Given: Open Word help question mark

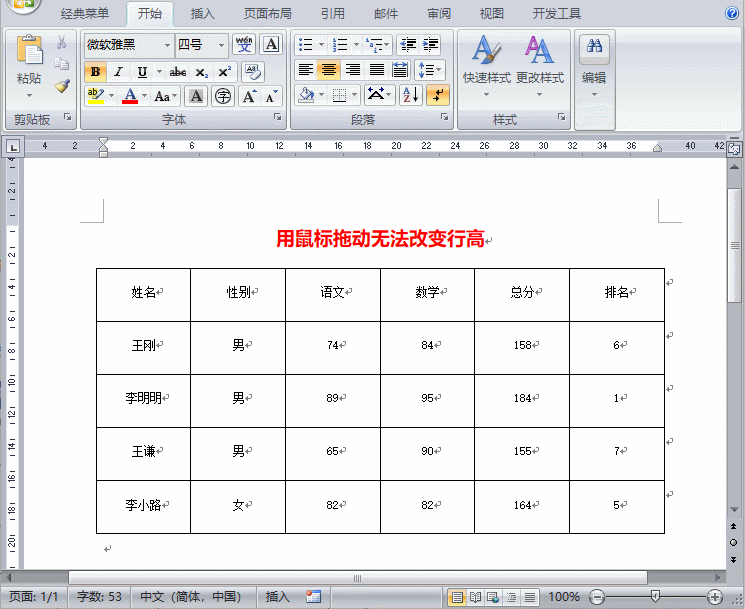Looking at the screenshot, I should coord(732,13).
